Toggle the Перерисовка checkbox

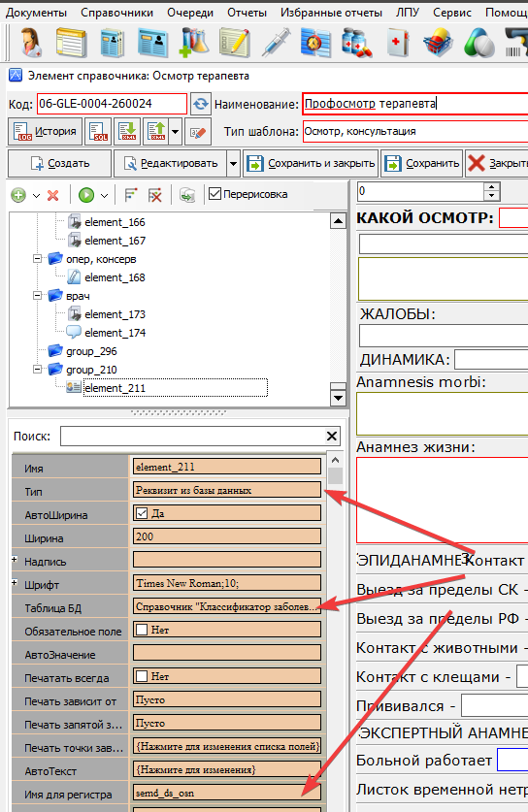coord(214,194)
